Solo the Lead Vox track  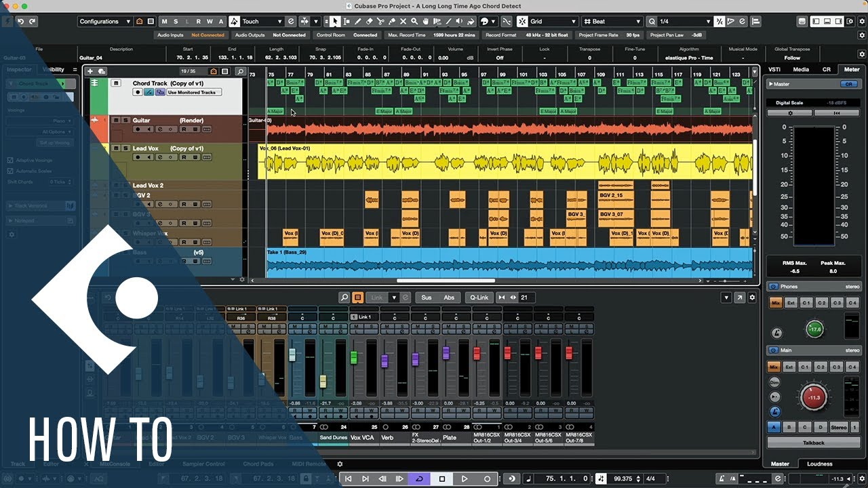pyautogui.click(x=125, y=148)
